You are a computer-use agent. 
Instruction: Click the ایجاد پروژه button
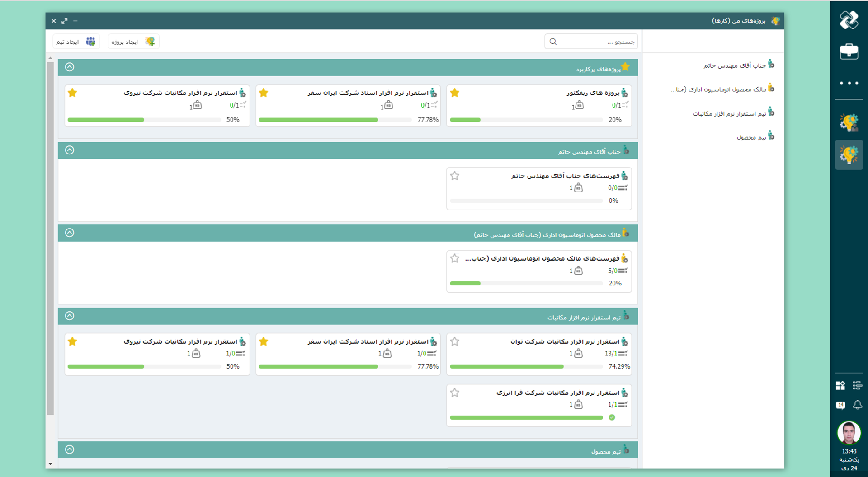pos(133,42)
